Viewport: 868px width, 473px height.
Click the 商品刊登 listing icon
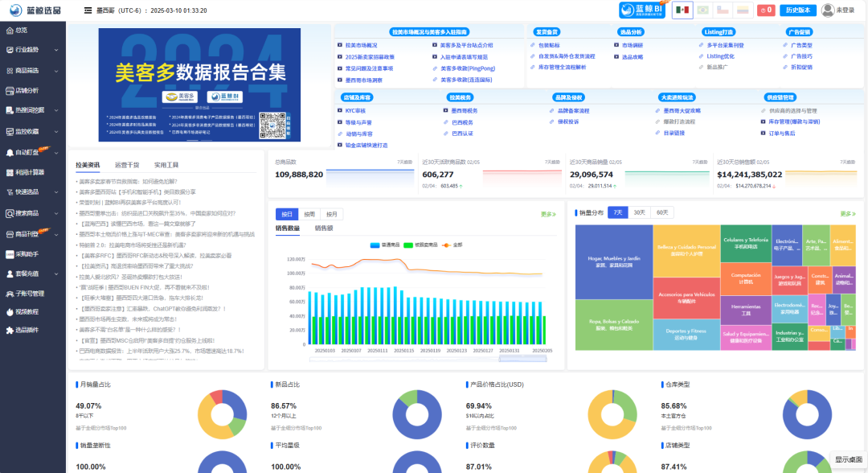10,234
